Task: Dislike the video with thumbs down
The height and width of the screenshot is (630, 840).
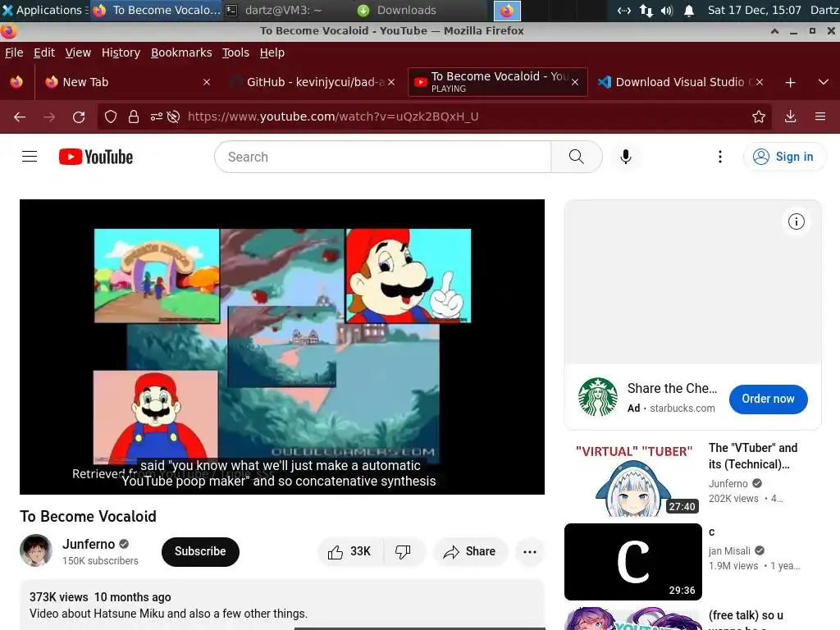Action: point(403,551)
